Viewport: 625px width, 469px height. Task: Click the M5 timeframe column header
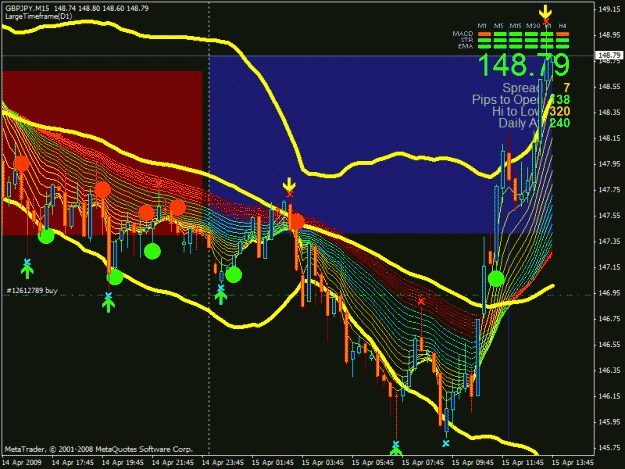pyautogui.click(x=499, y=26)
